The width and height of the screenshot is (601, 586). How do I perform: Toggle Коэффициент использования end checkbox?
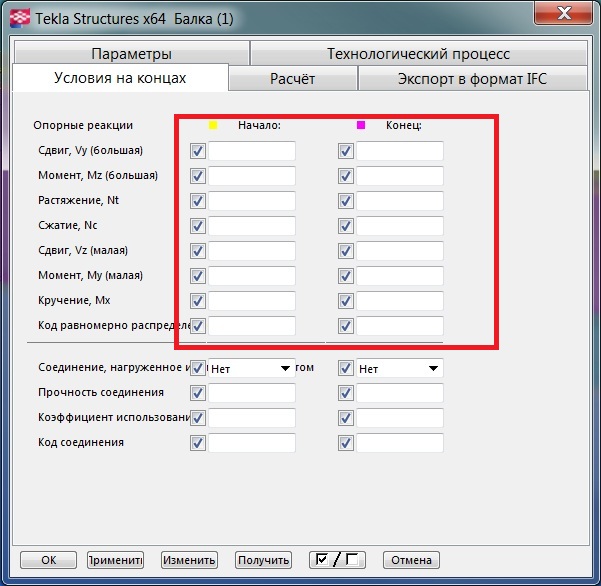(x=346, y=418)
